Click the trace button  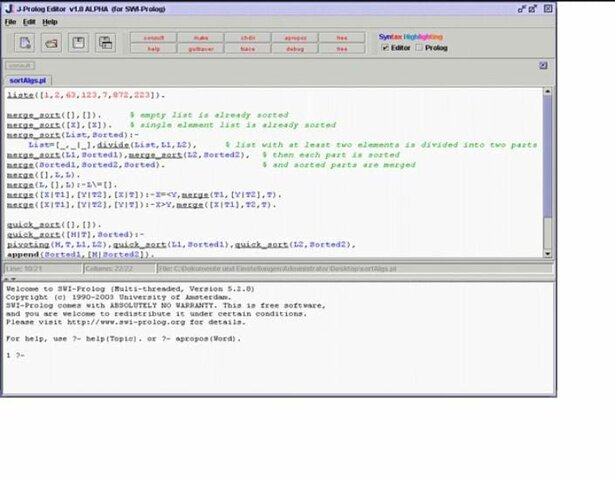click(248, 49)
